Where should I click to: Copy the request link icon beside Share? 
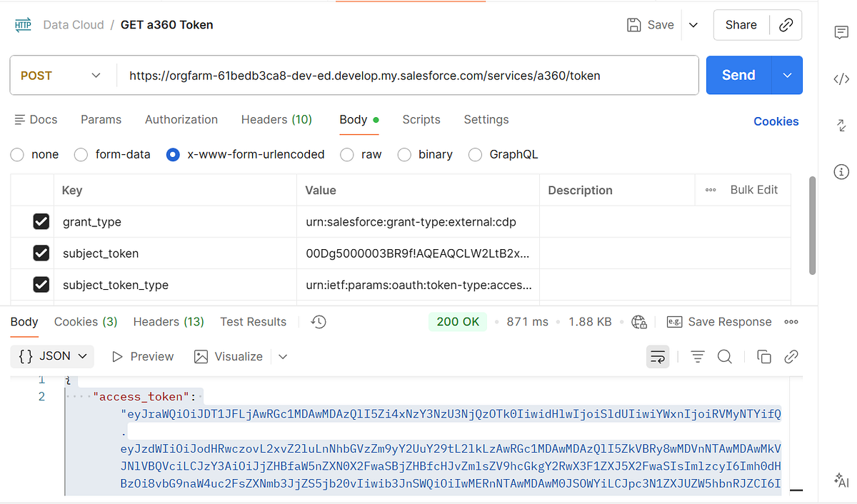pyautogui.click(x=786, y=25)
